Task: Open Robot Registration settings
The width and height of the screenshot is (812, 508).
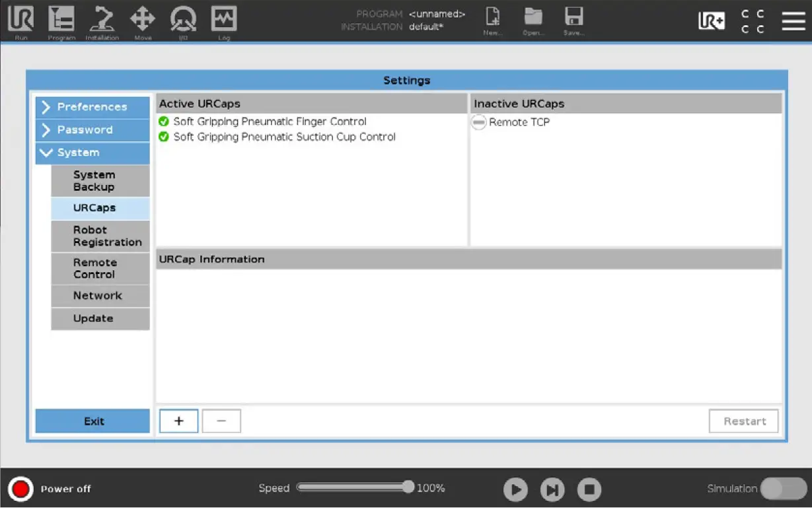Action: tap(100, 236)
